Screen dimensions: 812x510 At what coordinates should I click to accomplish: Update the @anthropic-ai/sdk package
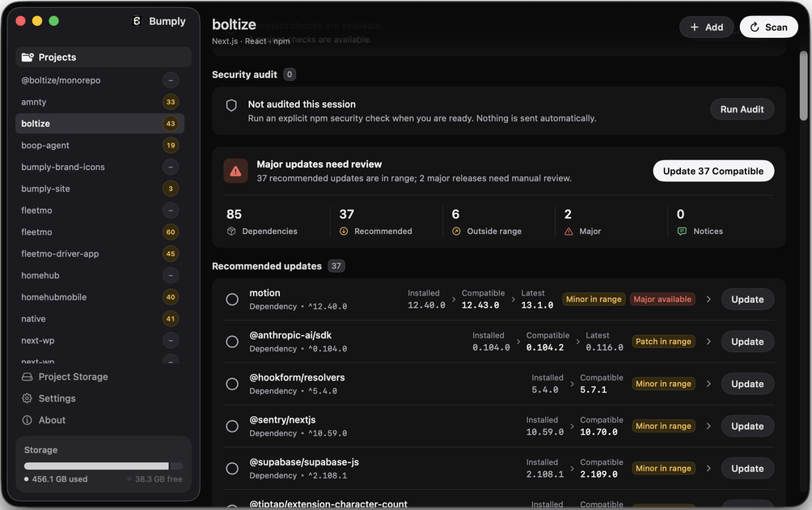tap(747, 342)
